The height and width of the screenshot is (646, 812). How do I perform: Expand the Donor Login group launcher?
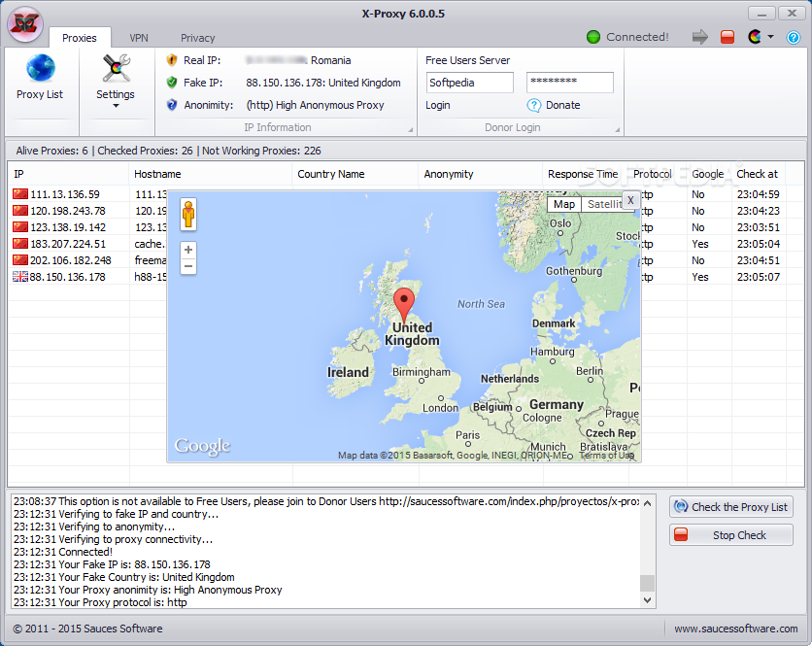617,129
